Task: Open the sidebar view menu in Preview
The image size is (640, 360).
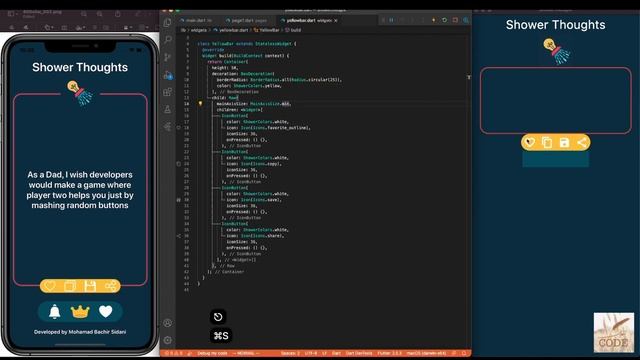Action: pos(12,13)
